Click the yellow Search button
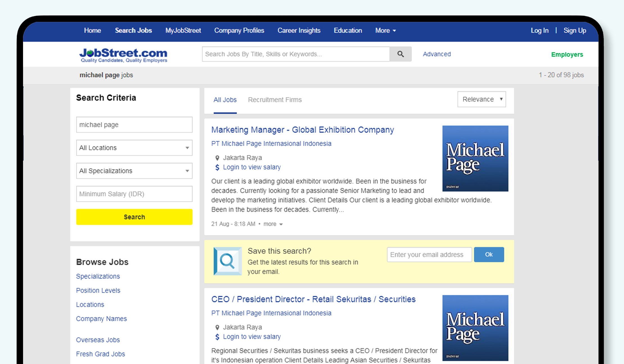 pyautogui.click(x=134, y=217)
